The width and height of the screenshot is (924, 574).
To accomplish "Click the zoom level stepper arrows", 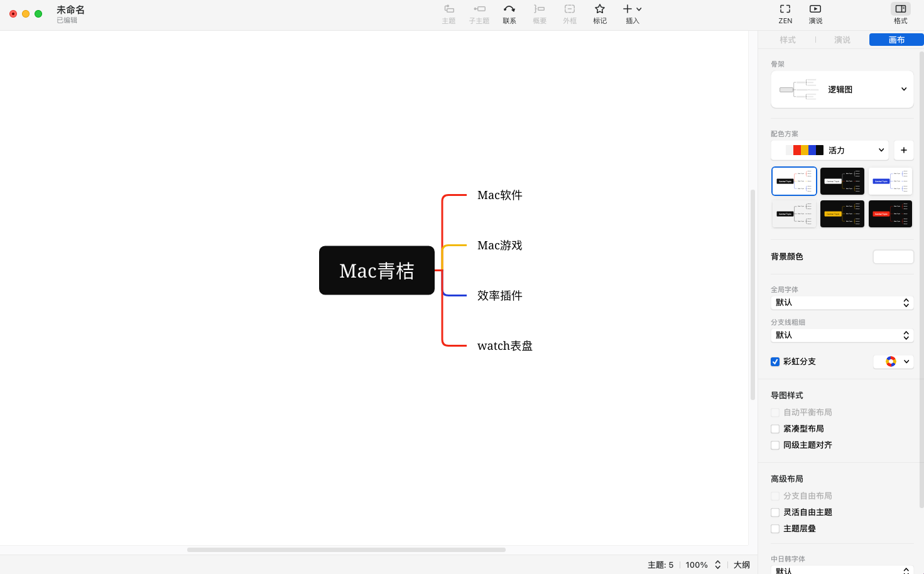I will tap(718, 565).
